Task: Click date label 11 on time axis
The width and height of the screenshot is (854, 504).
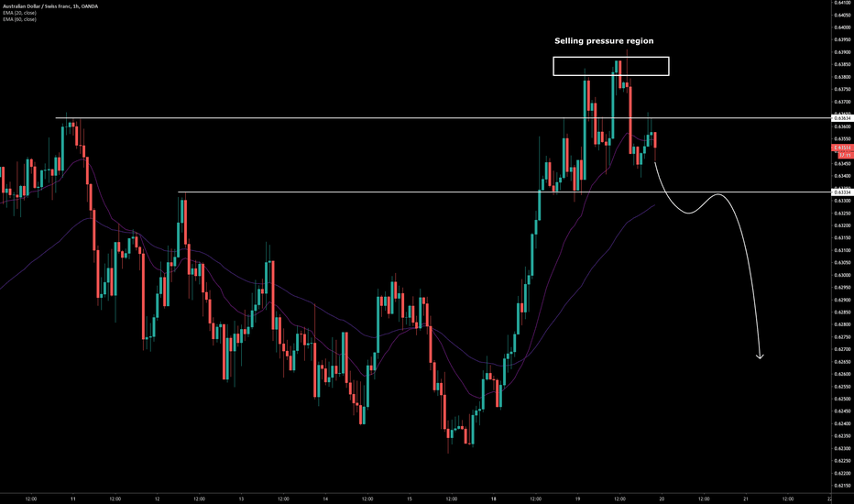Action: [73, 499]
